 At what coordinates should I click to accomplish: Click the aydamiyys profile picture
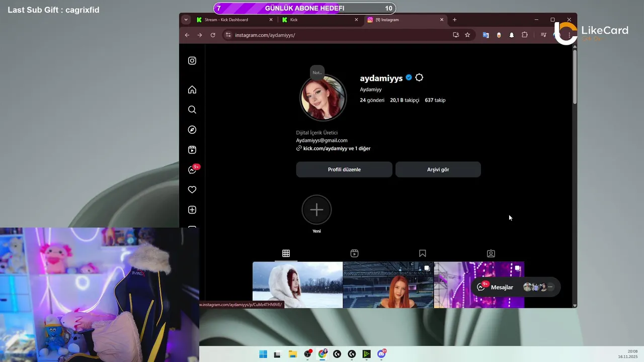point(323,99)
